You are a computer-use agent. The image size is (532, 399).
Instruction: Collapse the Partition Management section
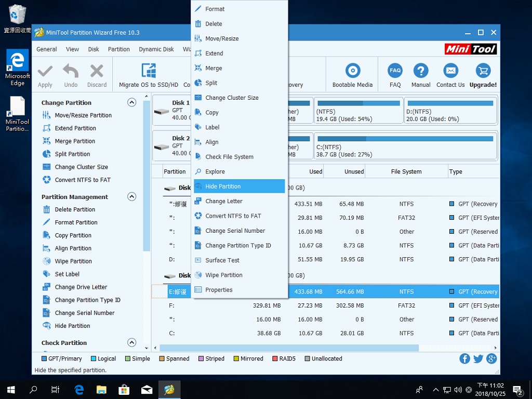[131, 197]
